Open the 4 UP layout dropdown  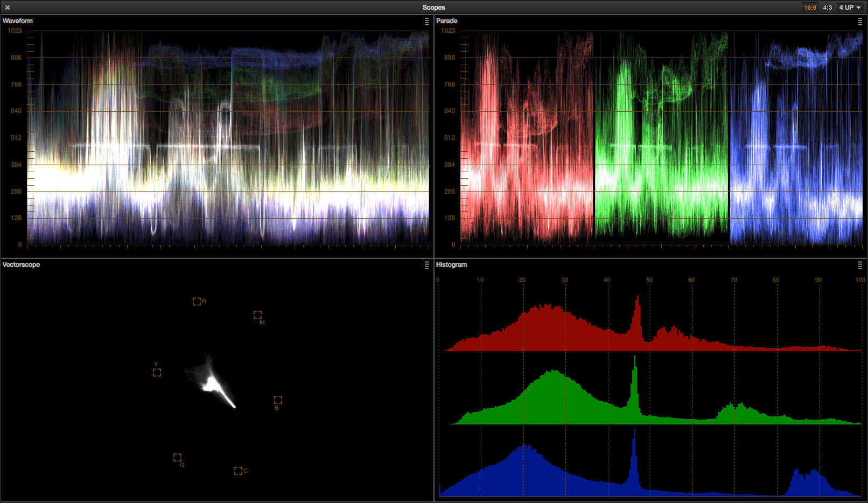click(x=850, y=8)
